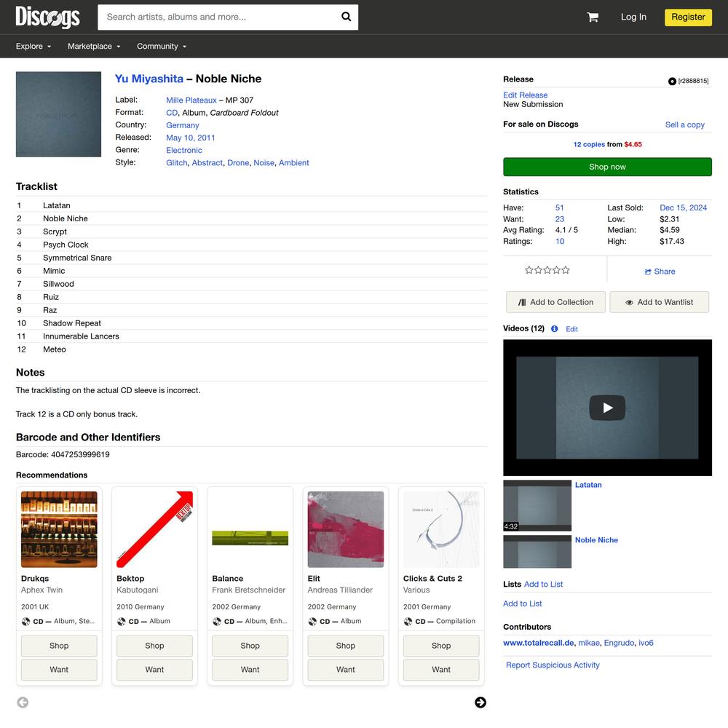This screenshot has height=728, width=728.
Task: Select the Latatan video thumbnail
Action: [x=537, y=506]
